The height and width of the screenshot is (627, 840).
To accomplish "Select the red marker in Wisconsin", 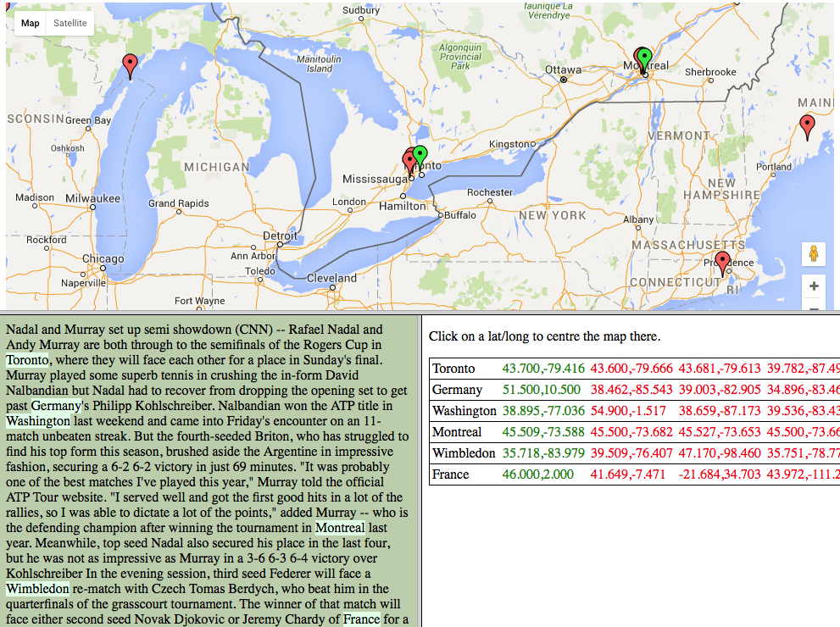I will 130,64.
